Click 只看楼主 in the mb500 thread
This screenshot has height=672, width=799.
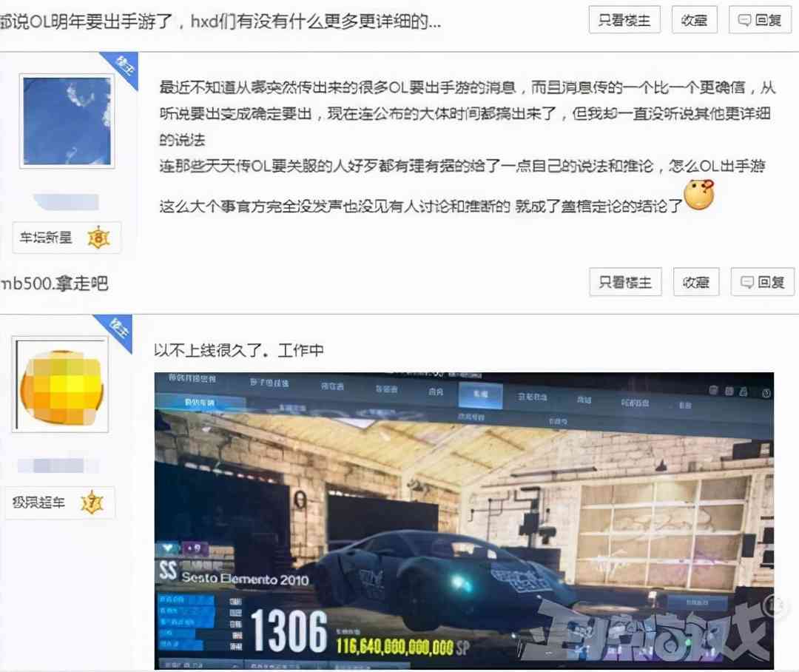click(x=625, y=282)
